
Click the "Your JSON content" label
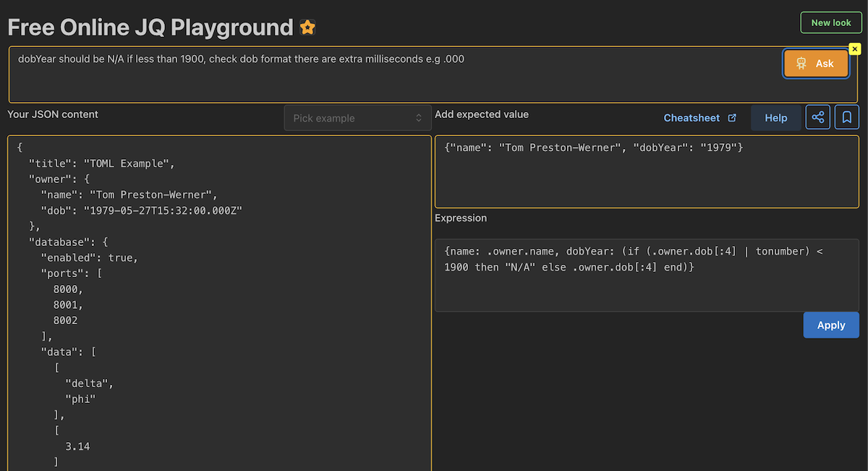[x=53, y=114]
